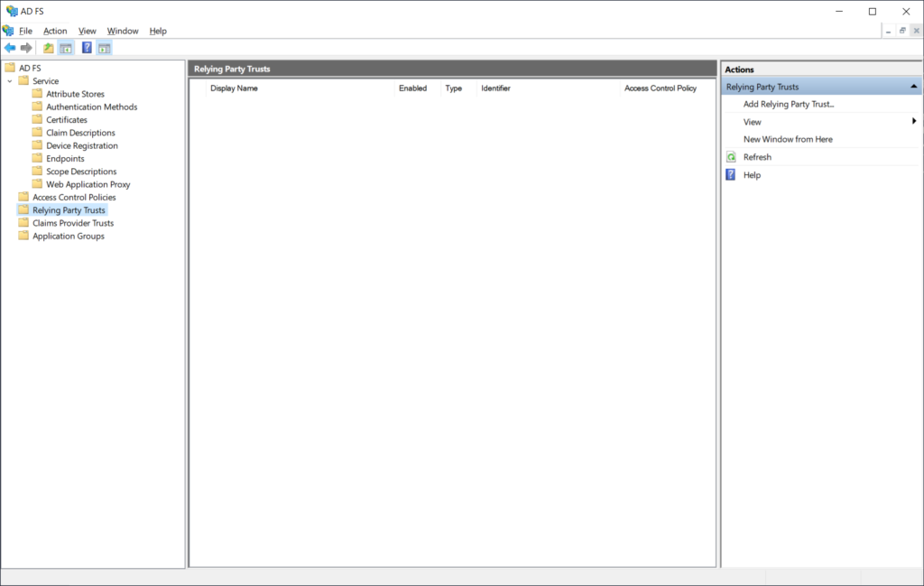This screenshot has height=586, width=924.
Task: Open the Window menu
Action: click(x=123, y=31)
